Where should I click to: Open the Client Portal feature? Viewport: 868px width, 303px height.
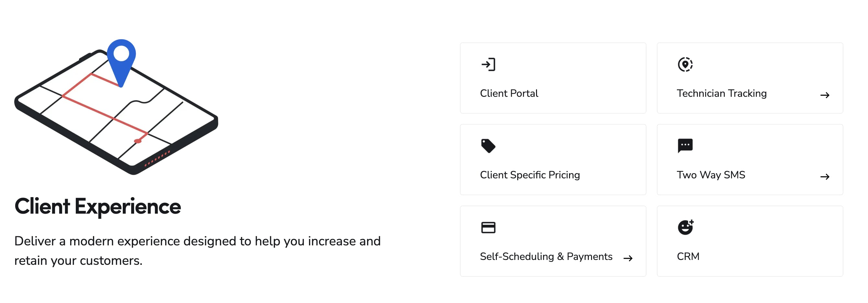point(509,93)
